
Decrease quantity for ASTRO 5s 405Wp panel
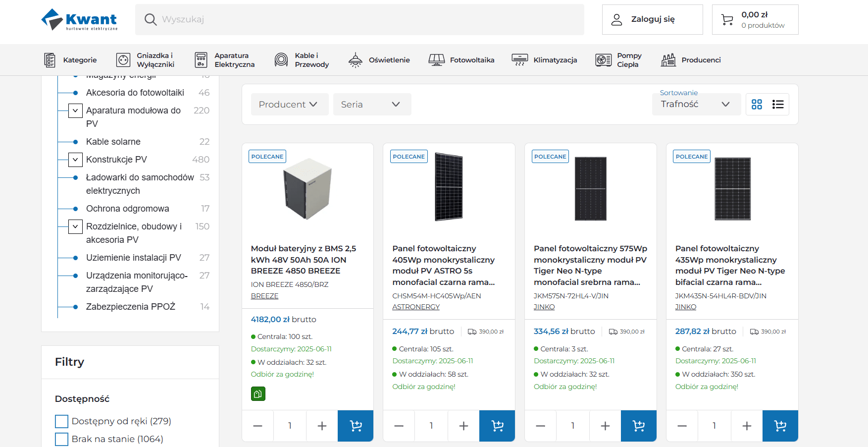point(399,426)
